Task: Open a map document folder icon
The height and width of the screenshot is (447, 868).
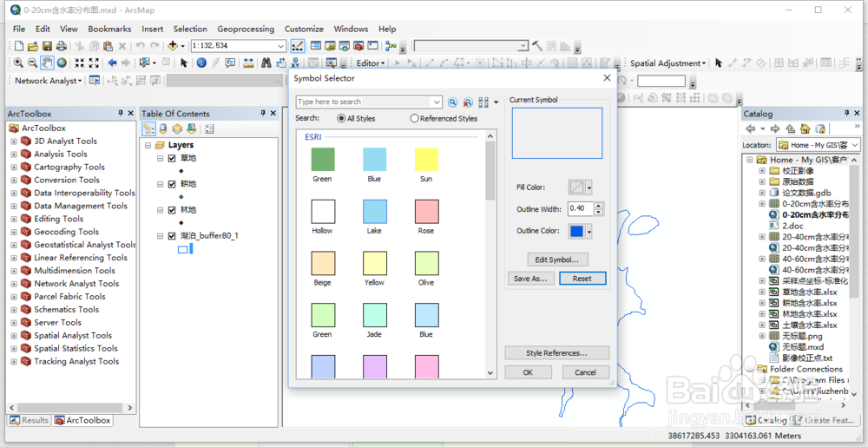Action: [x=33, y=46]
